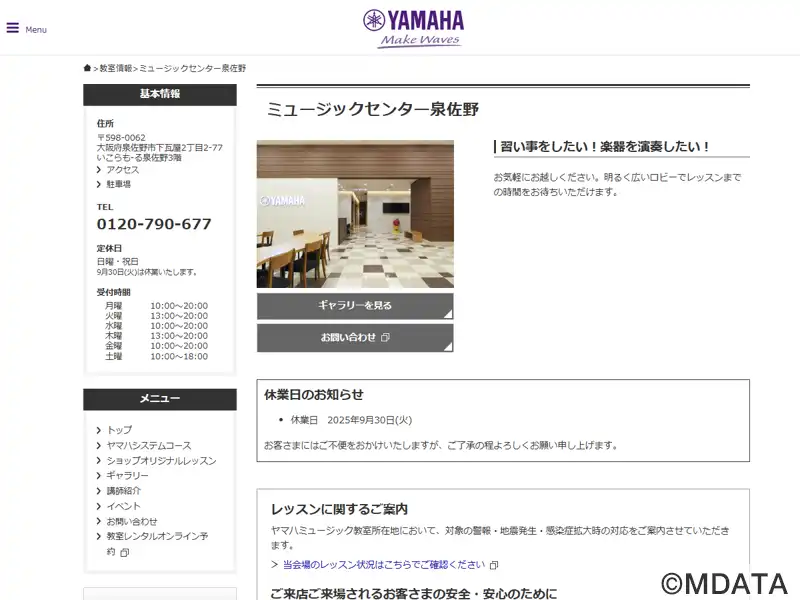The image size is (800, 600).
Task: Click the 休業日 2025年9月30日(火) notice item
Action: pyautogui.click(x=351, y=420)
